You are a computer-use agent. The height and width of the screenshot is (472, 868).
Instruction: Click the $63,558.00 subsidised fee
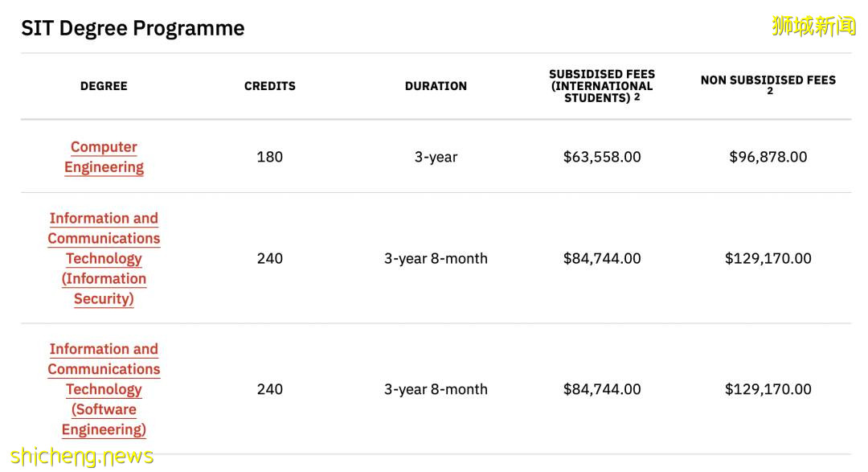click(x=602, y=157)
